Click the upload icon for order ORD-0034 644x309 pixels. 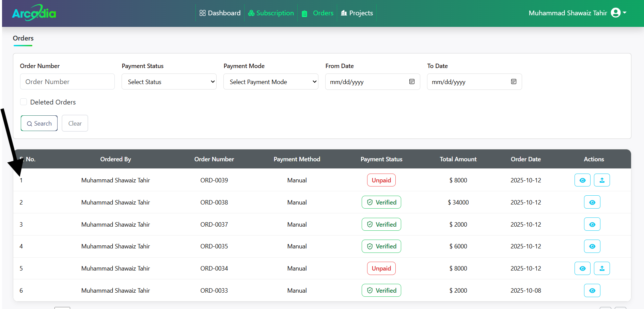pos(602,268)
